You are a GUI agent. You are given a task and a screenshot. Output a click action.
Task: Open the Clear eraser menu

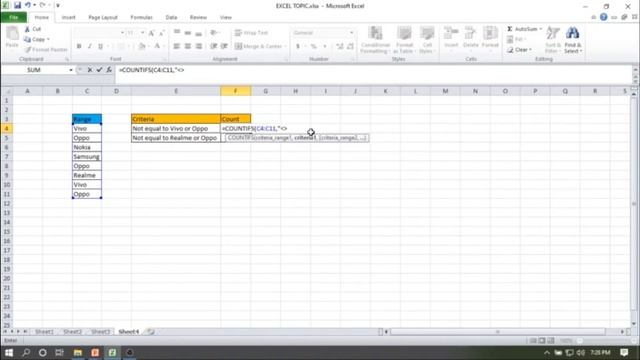coord(519,50)
